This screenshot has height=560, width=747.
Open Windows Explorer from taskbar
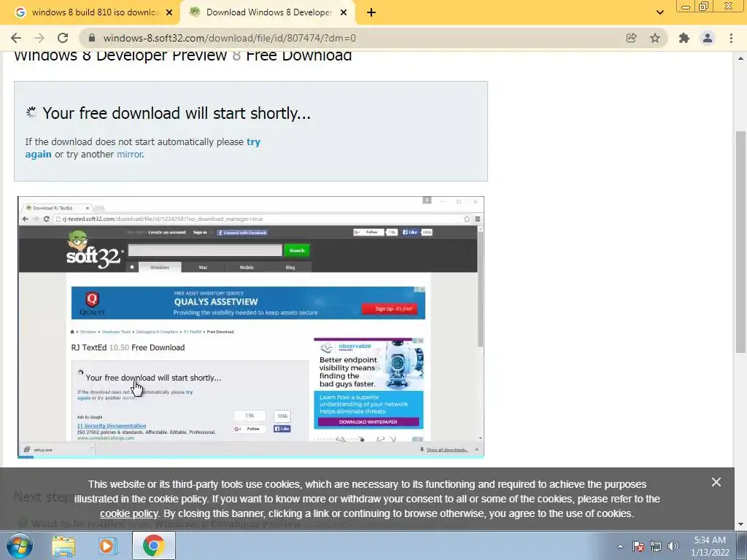[x=63, y=545]
